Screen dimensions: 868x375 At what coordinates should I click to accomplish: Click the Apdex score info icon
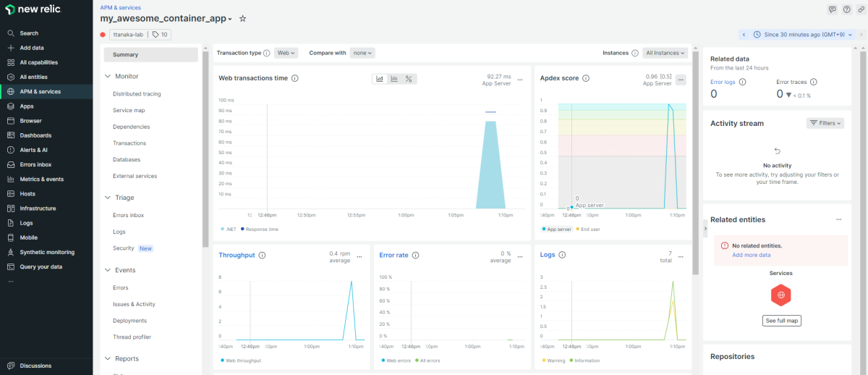pos(586,78)
